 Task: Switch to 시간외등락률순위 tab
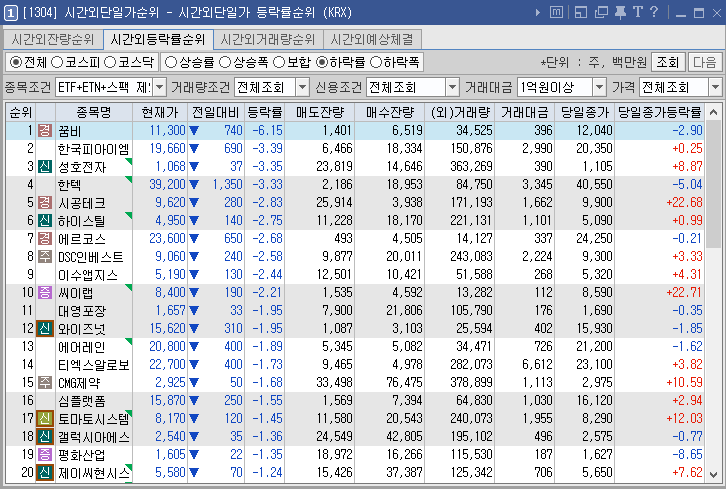tap(158, 40)
